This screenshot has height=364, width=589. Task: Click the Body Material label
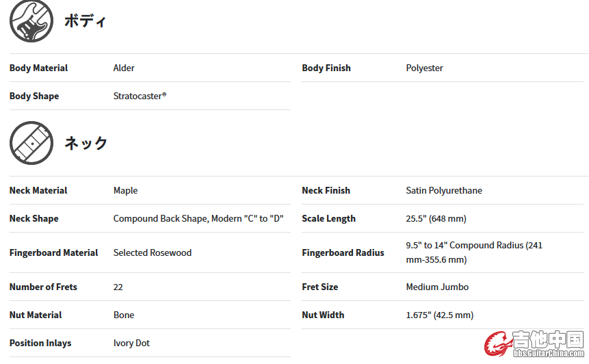tap(38, 68)
